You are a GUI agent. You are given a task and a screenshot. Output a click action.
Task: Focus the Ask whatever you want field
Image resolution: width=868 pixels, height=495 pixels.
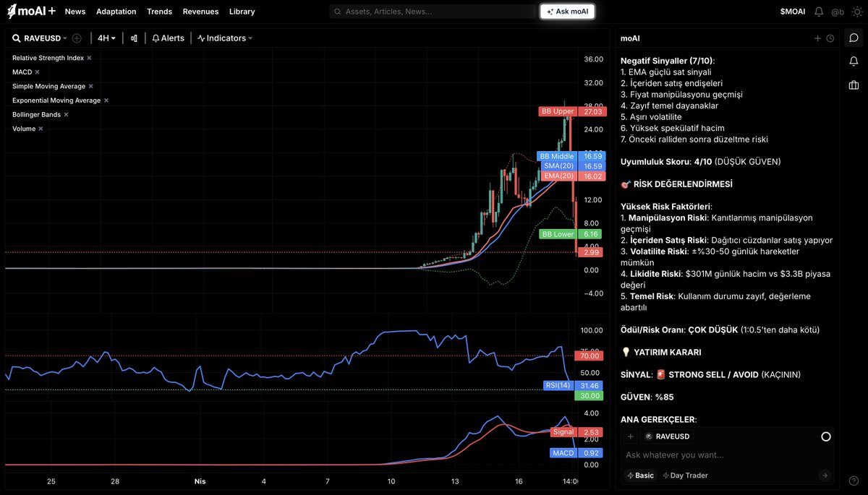727,455
